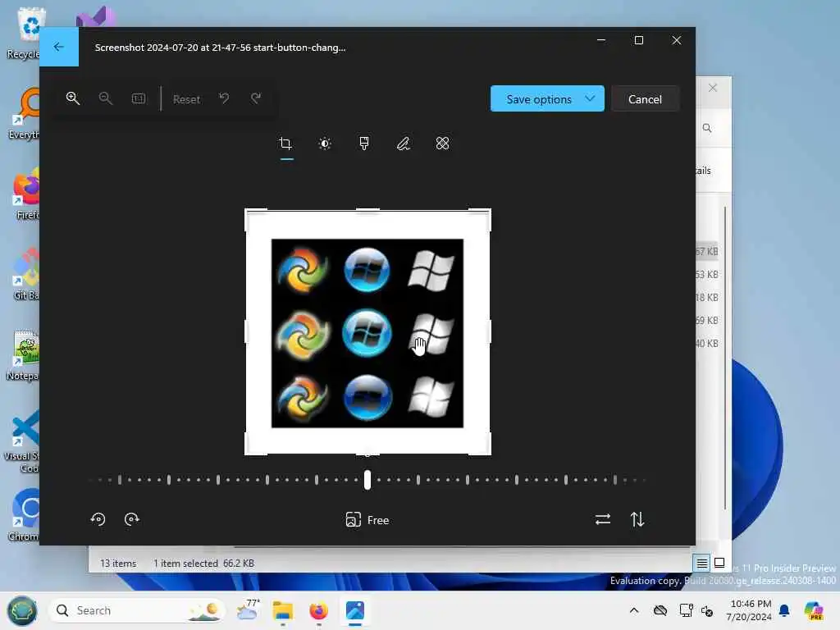This screenshot has width=840, height=630.
Task: Select the Git Bash desktop shortcut
Action: point(25,273)
